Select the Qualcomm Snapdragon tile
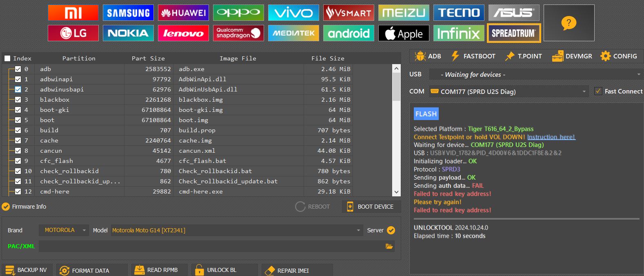 coord(238,33)
